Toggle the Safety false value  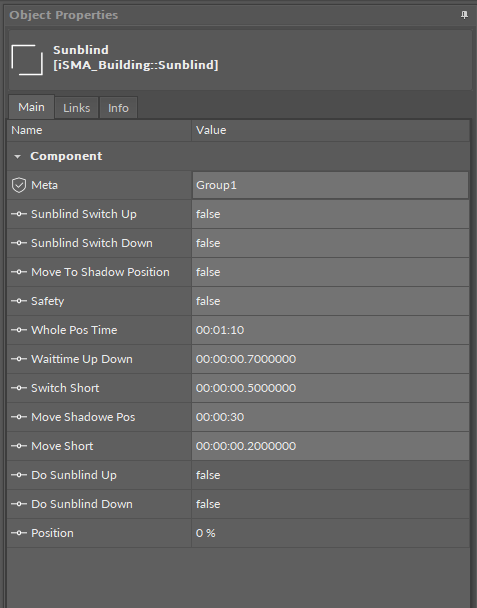pyautogui.click(x=330, y=301)
